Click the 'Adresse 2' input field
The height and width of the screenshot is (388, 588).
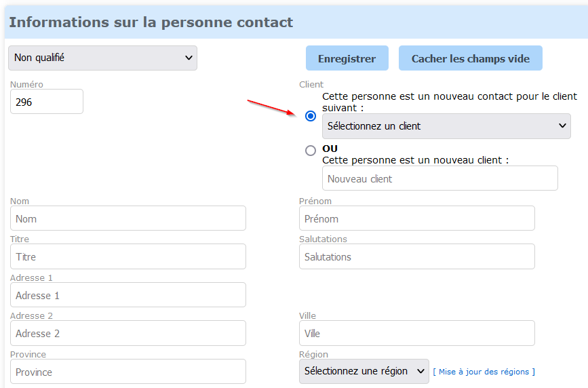point(128,333)
